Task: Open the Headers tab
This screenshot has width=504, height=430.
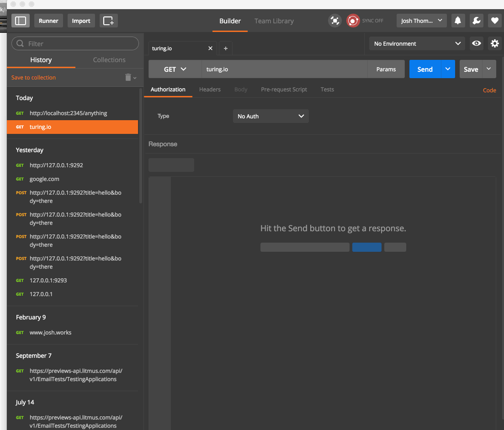Action: (210, 90)
